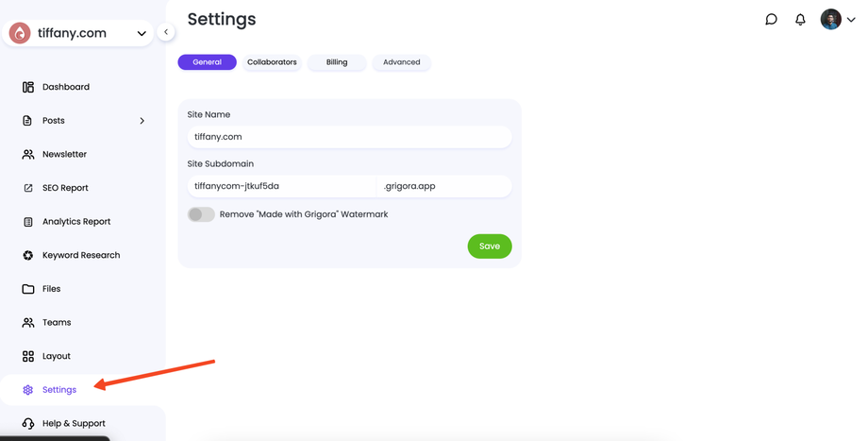Switch to the Billing tab
The image size is (868, 441).
[337, 62]
